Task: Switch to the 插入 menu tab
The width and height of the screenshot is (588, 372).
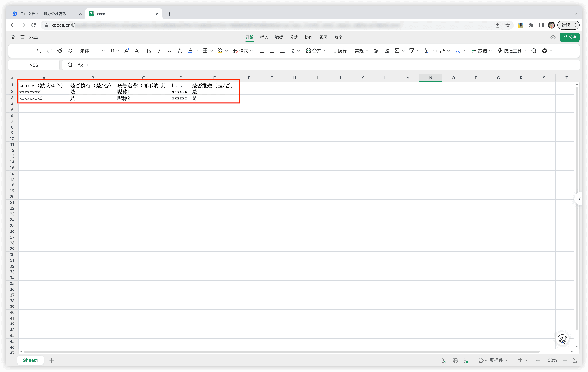Action: click(x=264, y=37)
